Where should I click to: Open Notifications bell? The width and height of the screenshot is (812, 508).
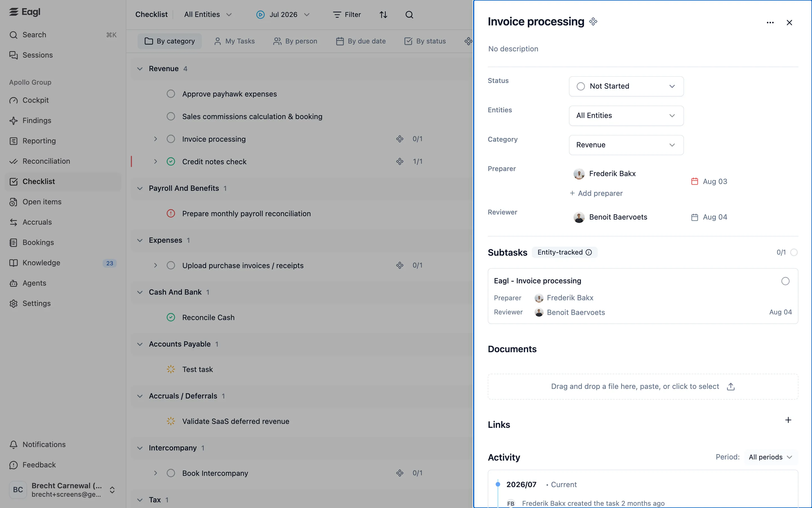[x=14, y=444]
